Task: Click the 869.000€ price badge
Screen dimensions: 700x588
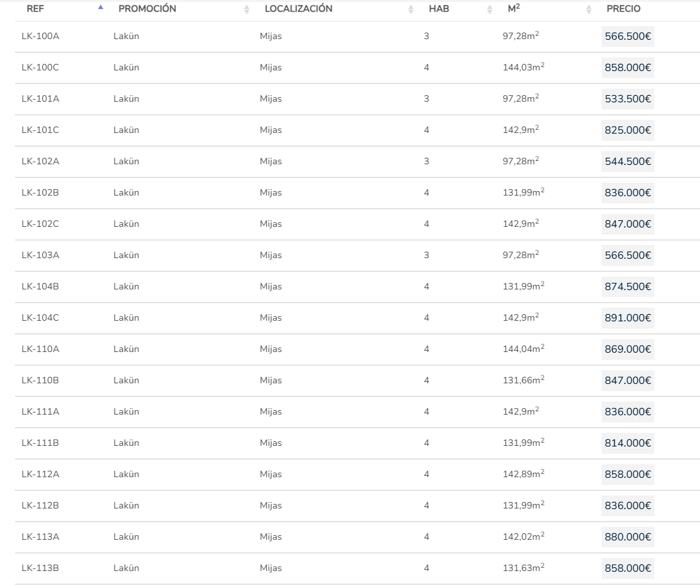Action: pyautogui.click(x=628, y=349)
